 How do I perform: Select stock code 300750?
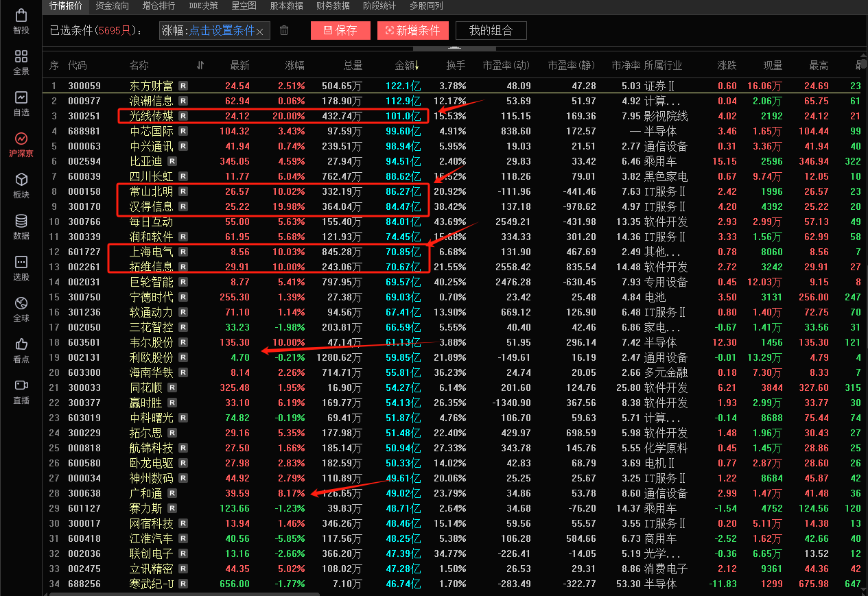click(84, 297)
